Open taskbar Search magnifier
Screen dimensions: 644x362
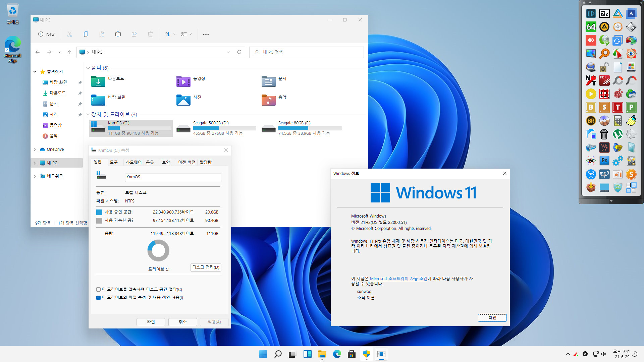(x=278, y=354)
